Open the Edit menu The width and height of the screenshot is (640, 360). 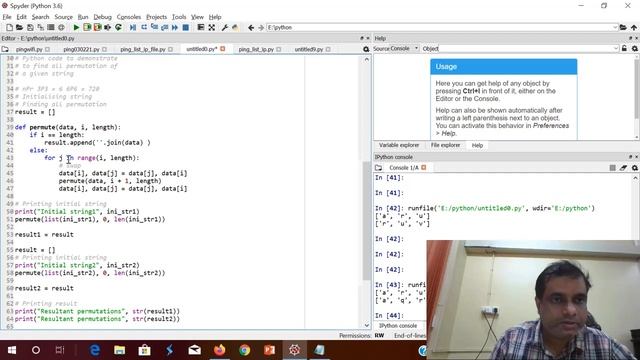coord(21,17)
